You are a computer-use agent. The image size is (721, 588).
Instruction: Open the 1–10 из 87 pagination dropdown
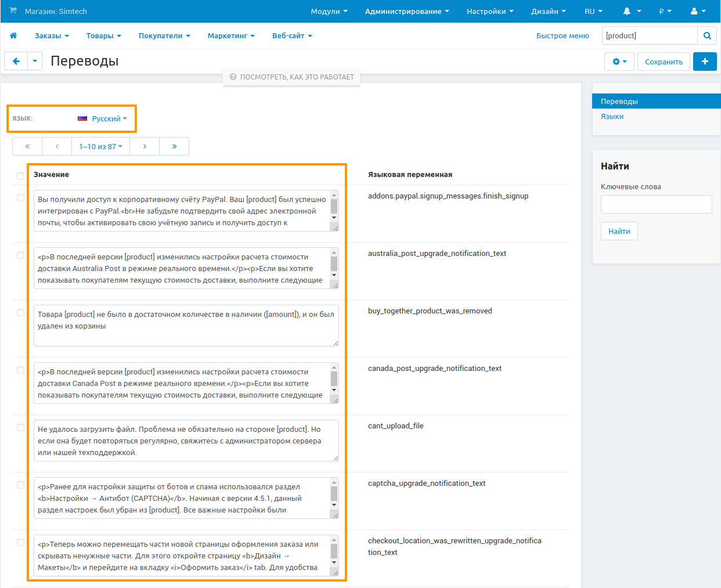coord(100,146)
